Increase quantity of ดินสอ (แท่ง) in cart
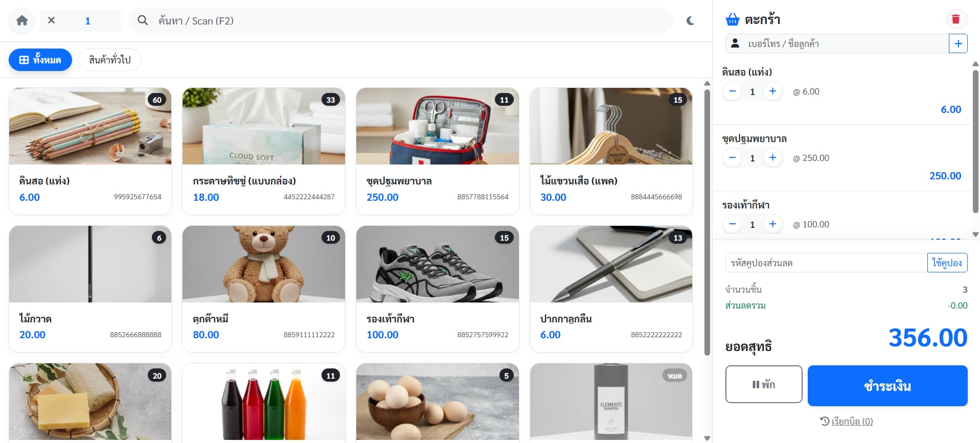The height and width of the screenshot is (443, 980). click(x=772, y=91)
